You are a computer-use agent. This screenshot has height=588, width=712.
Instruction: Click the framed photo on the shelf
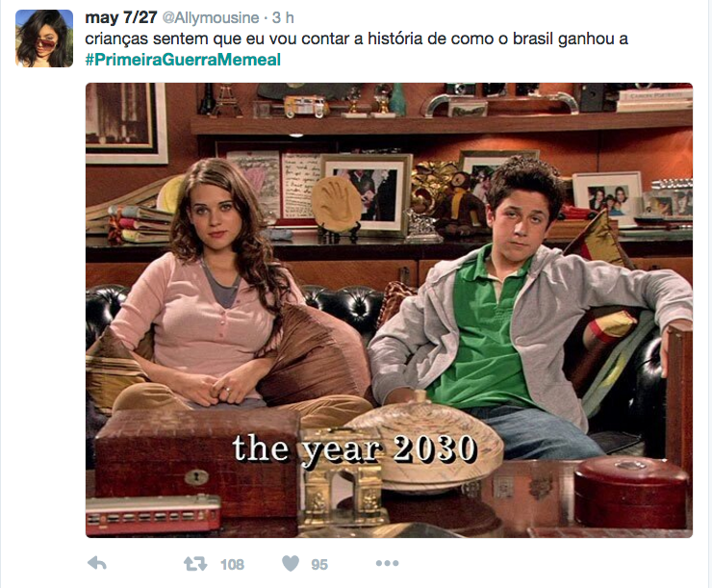(x=367, y=192)
